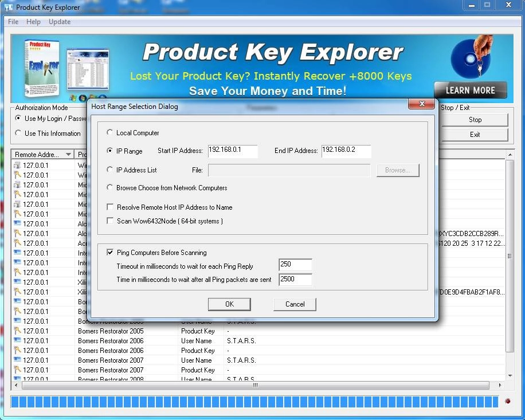Click the key icon of the Bomers Restorator 2007 Product Key row
The image size is (525, 420).
[17, 370]
